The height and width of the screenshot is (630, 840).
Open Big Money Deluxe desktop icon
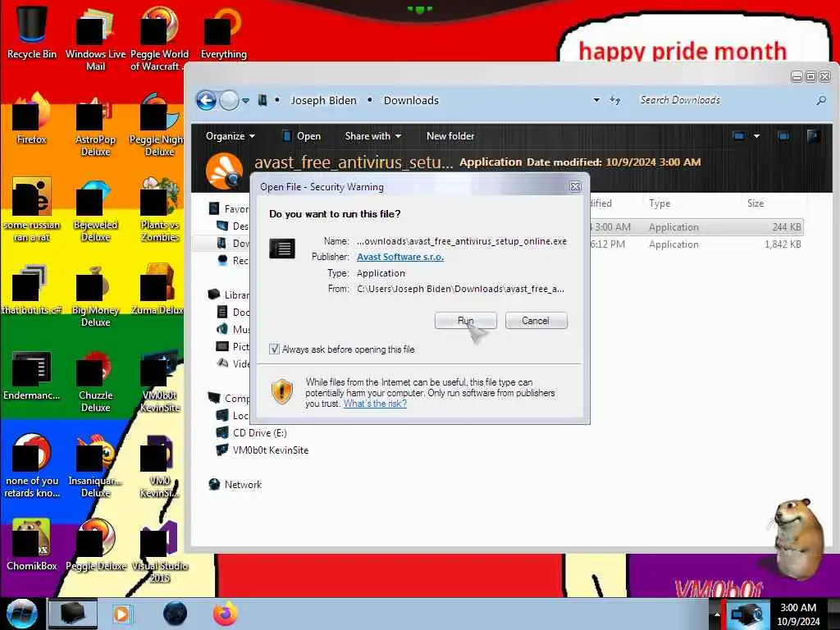95,295
